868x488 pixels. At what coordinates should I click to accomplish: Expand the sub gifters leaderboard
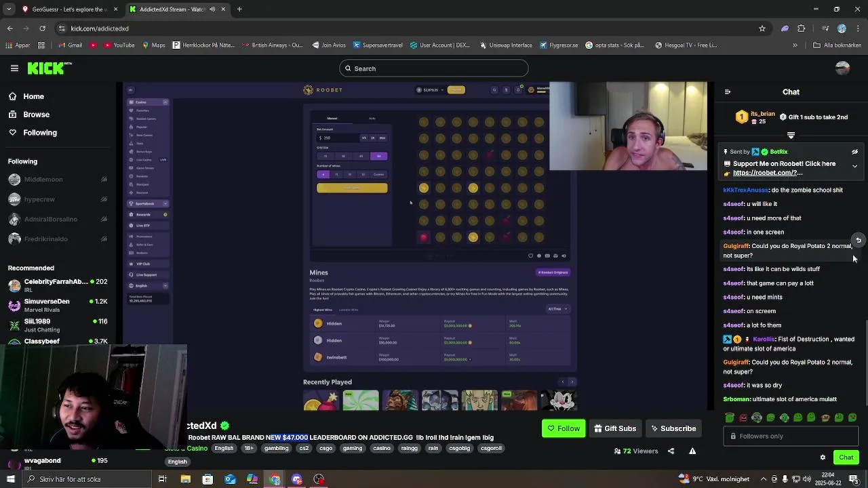[x=791, y=136]
